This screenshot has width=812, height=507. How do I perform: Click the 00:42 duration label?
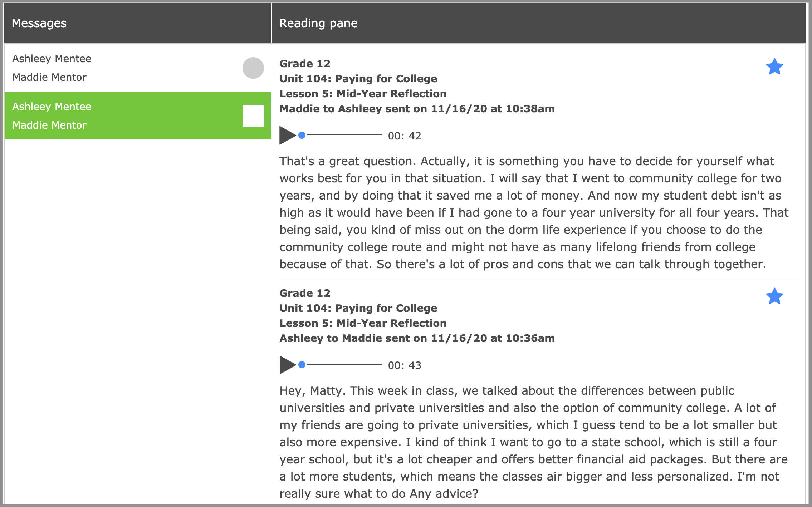pos(405,136)
